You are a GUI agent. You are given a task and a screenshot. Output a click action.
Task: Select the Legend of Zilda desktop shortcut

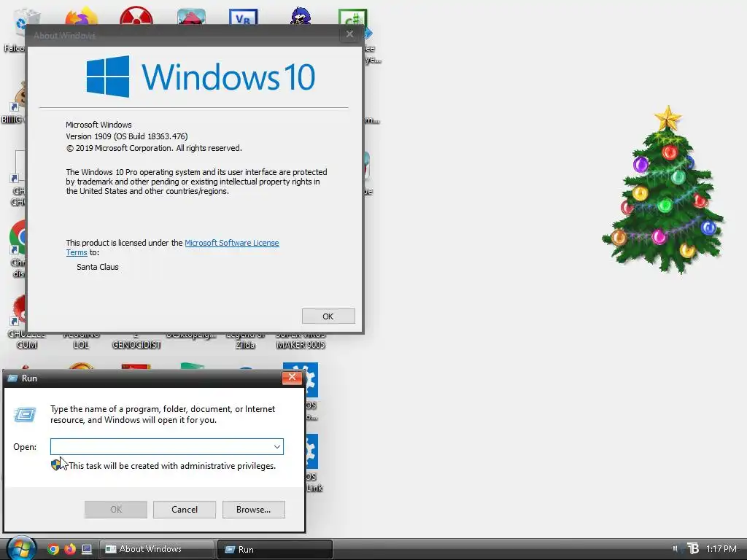(245, 341)
